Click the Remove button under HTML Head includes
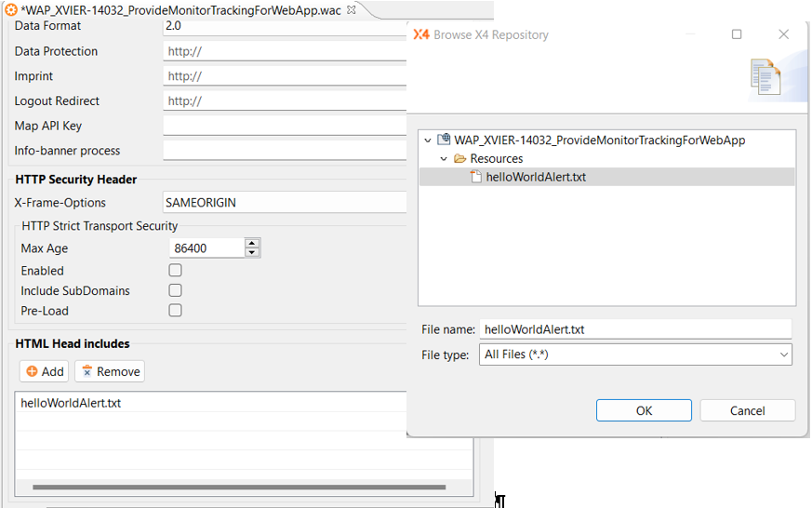812x508 pixels. point(110,371)
